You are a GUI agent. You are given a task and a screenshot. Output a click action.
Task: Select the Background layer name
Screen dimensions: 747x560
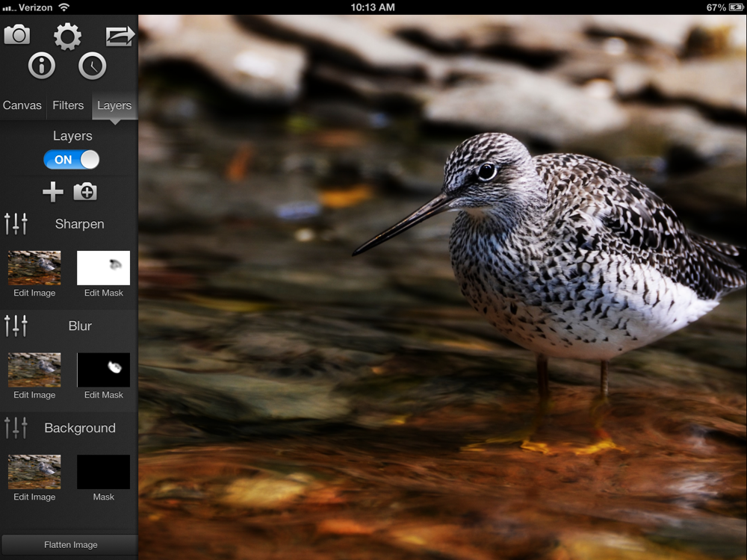pyautogui.click(x=80, y=428)
